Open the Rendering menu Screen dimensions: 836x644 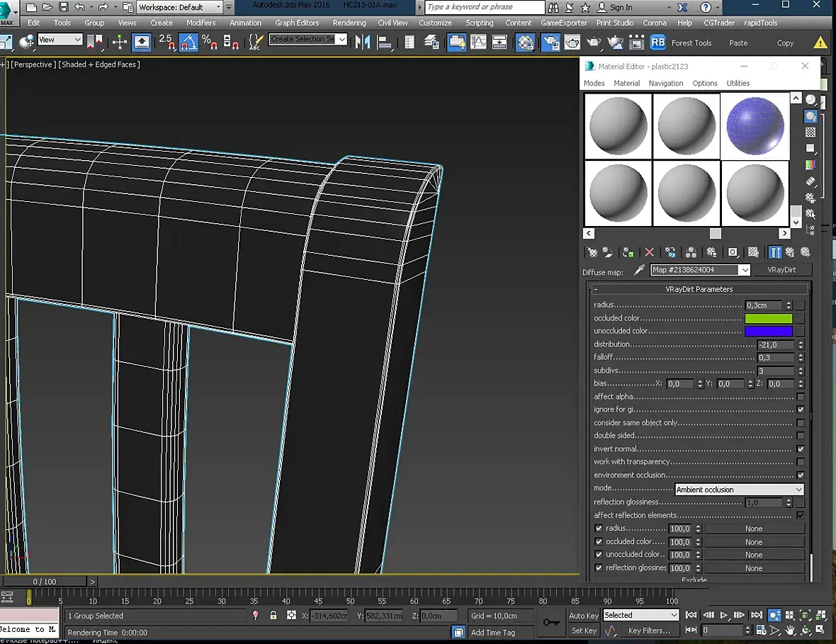coord(349,23)
